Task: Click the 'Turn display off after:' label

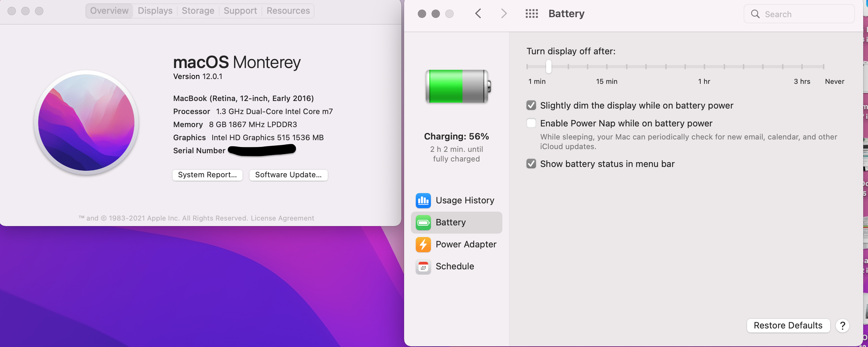Action: coord(571,52)
